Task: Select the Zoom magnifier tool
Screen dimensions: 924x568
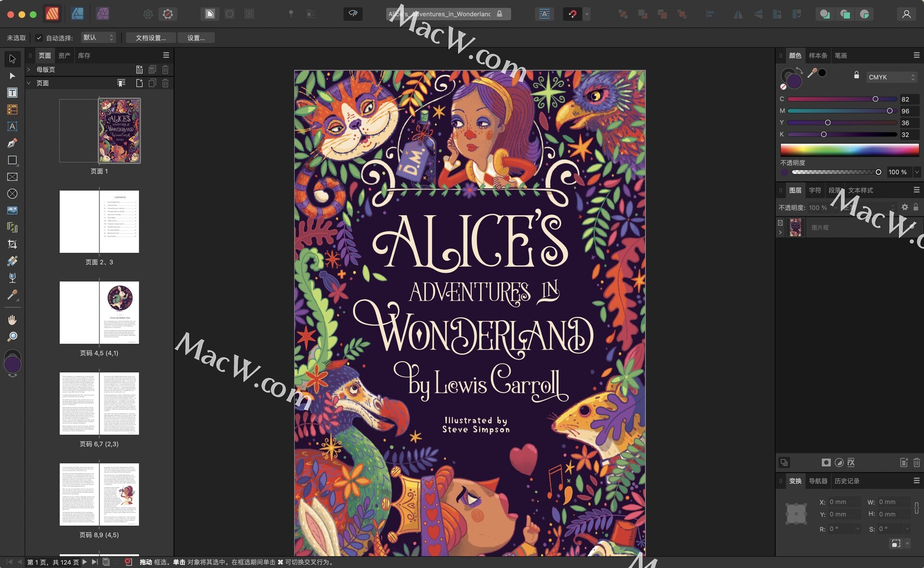Action: pos(13,336)
